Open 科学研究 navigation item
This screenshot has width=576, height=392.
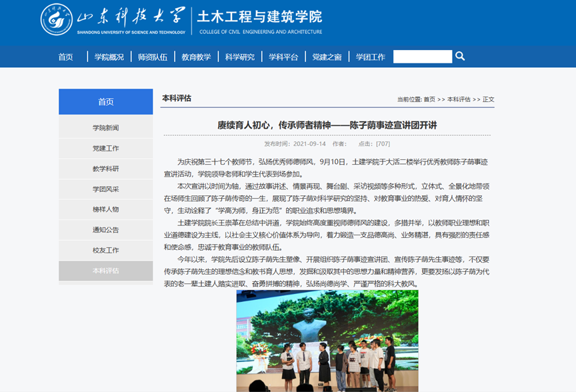pyautogui.click(x=239, y=57)
